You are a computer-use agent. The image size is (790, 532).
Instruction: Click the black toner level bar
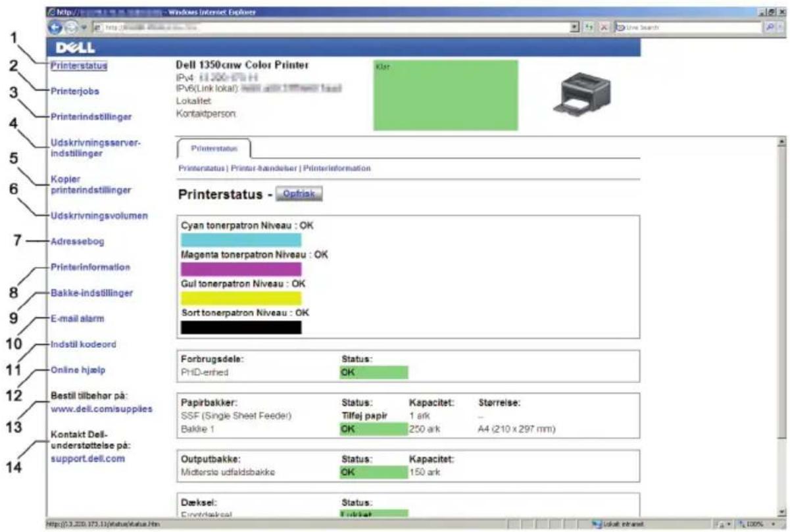(241, 327)
